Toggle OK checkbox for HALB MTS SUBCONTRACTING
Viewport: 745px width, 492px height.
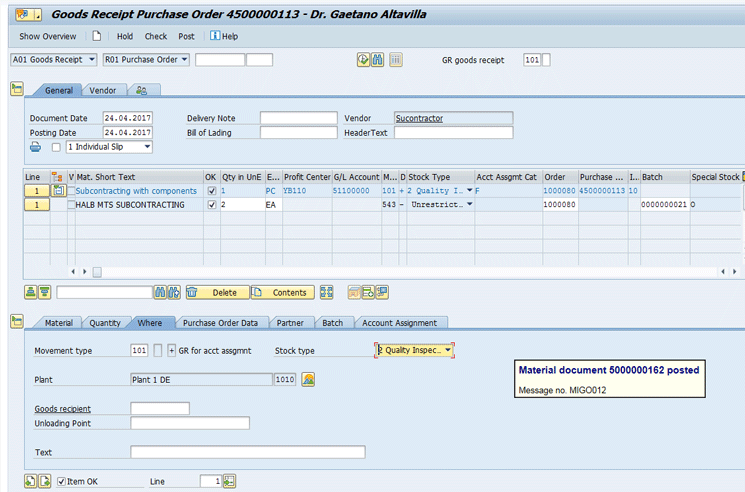point(210,204)
